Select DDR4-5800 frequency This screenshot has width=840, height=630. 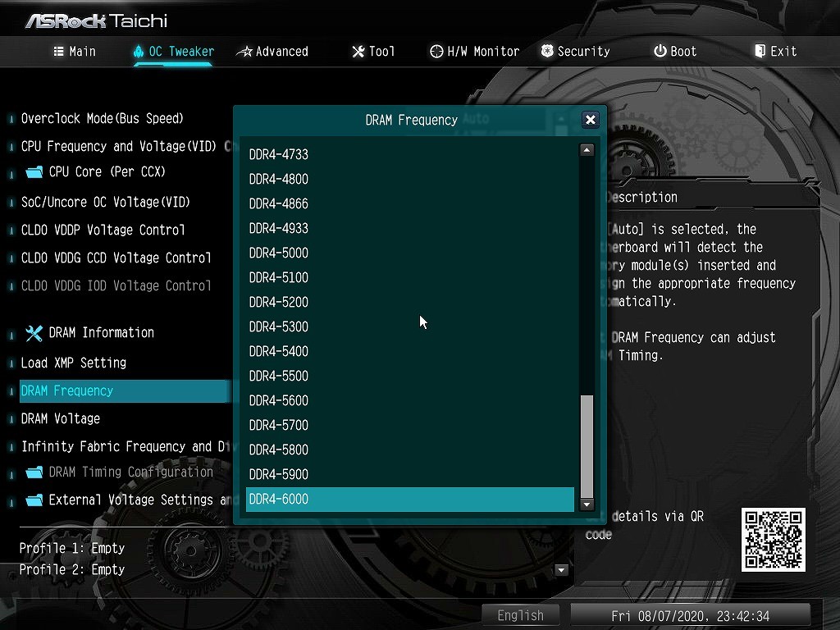point(410,450)
